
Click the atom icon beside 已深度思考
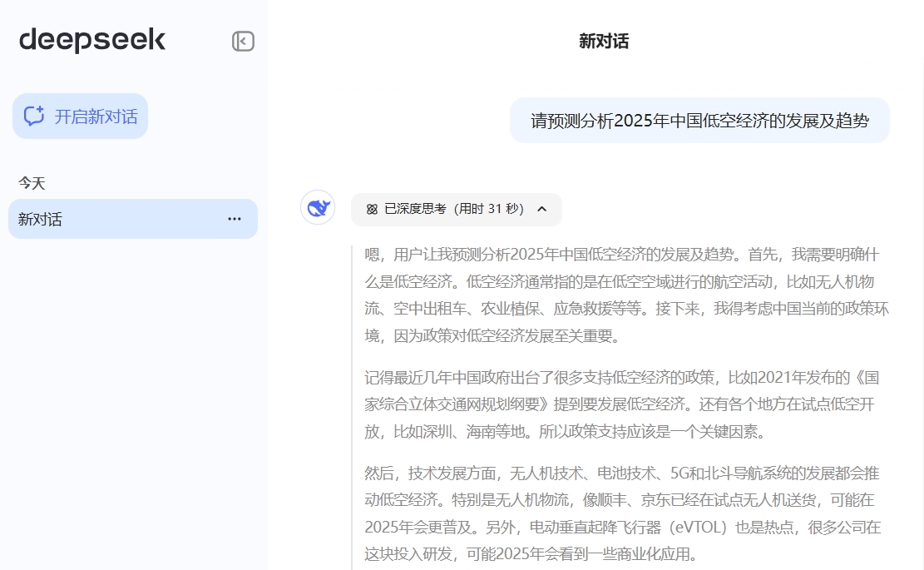coord(372,209)
